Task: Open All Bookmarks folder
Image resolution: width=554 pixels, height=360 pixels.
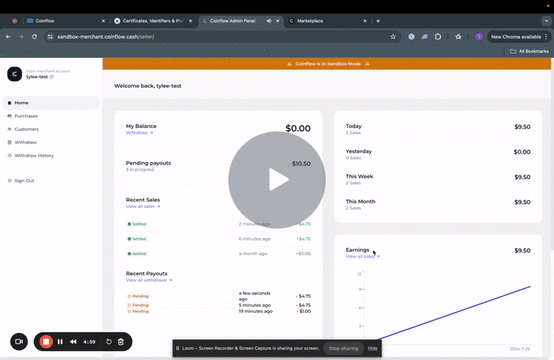Action: [529, 51]
